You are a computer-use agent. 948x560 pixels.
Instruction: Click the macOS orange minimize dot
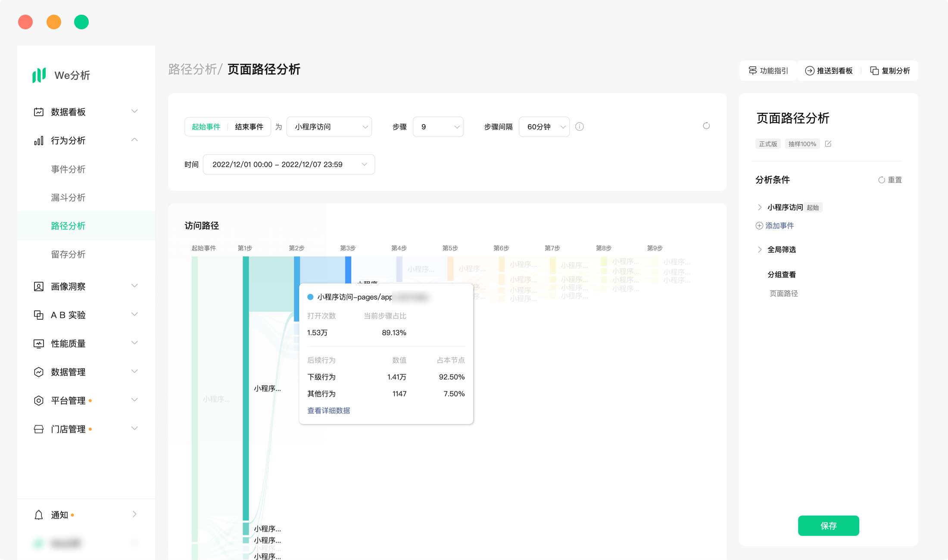coord(54,22)
